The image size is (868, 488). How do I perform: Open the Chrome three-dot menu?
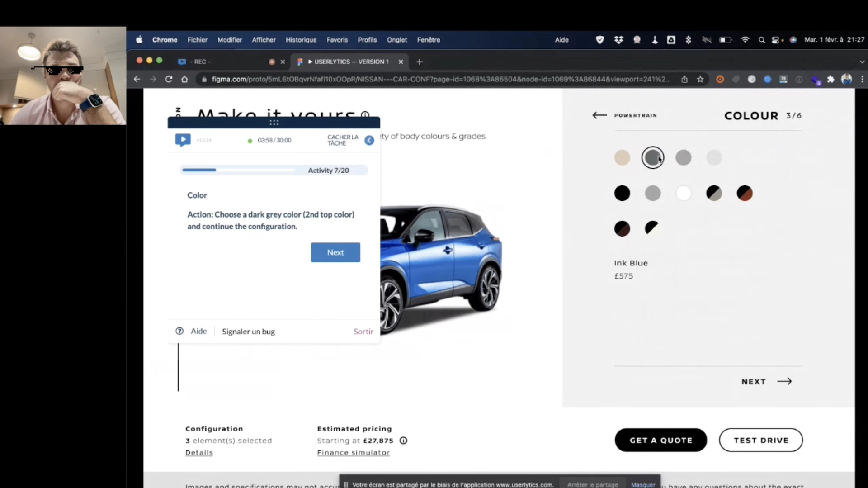pyautogui.click(x=862, y=79)
